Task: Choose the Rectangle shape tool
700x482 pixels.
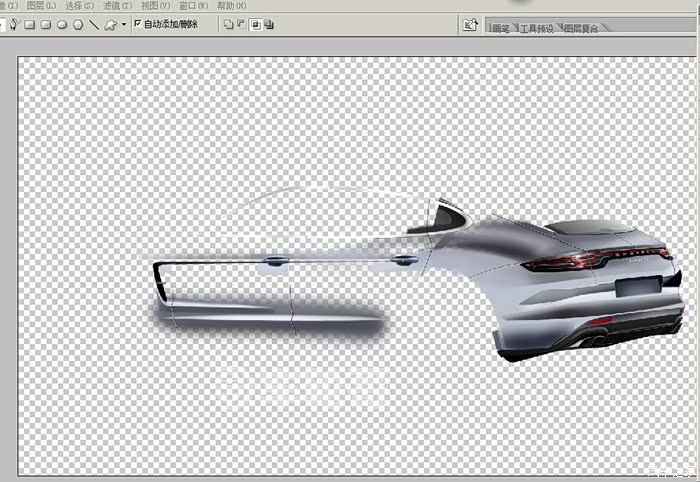Action: (x=30, y=24)
